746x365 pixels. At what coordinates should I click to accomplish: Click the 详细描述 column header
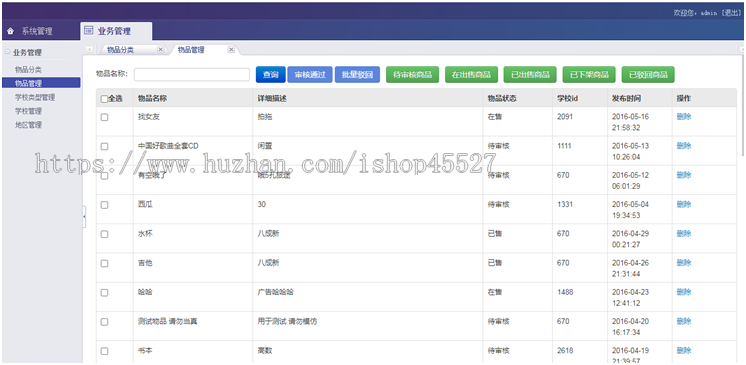(x=272, y=99)
